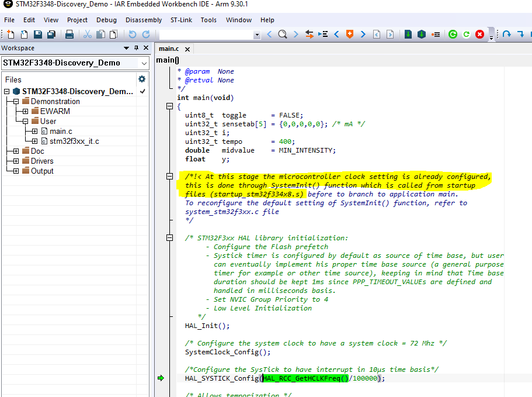Click Find Next arrow right of magnifier

point(296,34)
